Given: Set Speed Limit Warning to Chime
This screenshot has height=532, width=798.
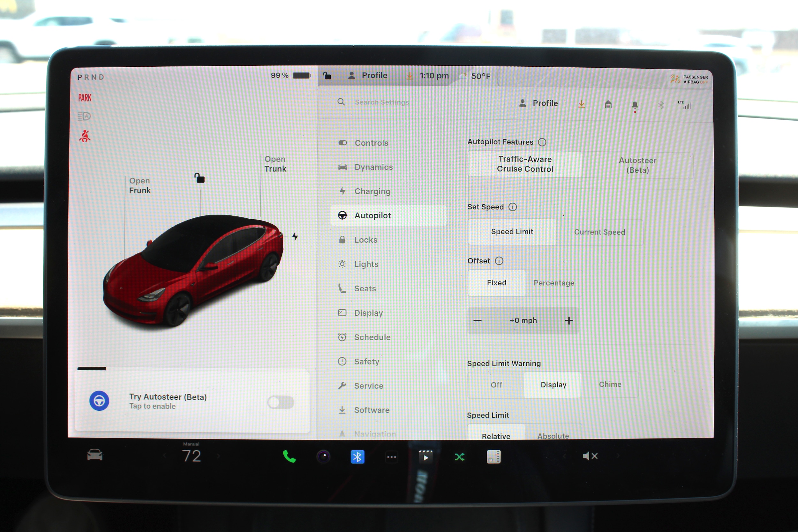Looking at the screenshot, I should coord(610,385).
